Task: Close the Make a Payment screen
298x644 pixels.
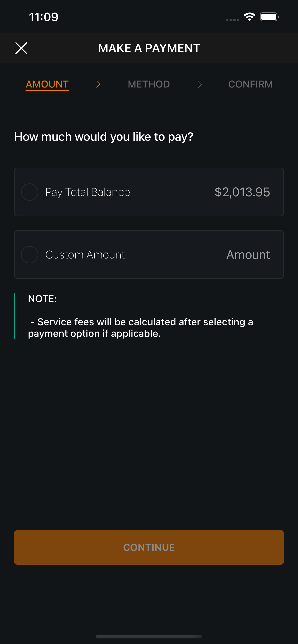Action: click(x=21, y=48)
